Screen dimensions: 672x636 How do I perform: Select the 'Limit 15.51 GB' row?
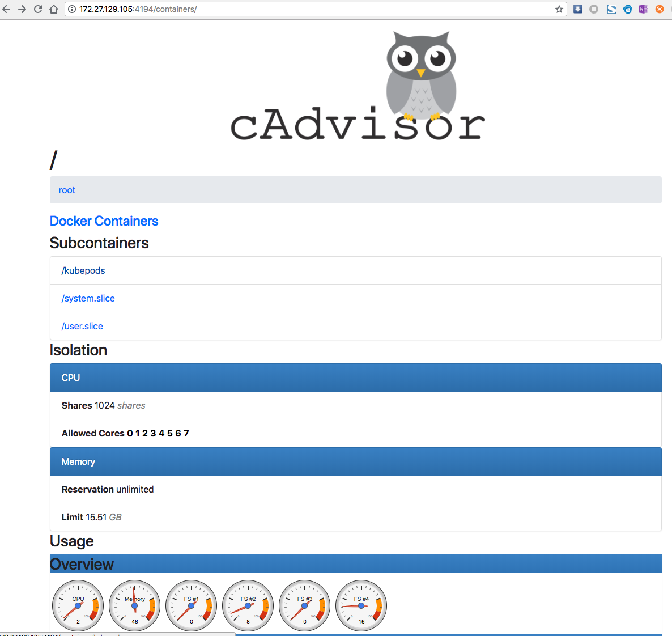[356, 517]
